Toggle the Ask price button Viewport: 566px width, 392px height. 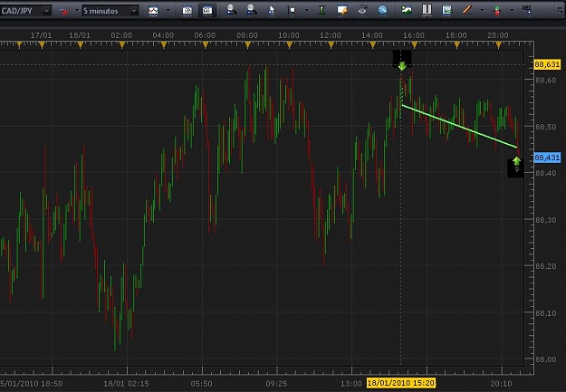207,11
